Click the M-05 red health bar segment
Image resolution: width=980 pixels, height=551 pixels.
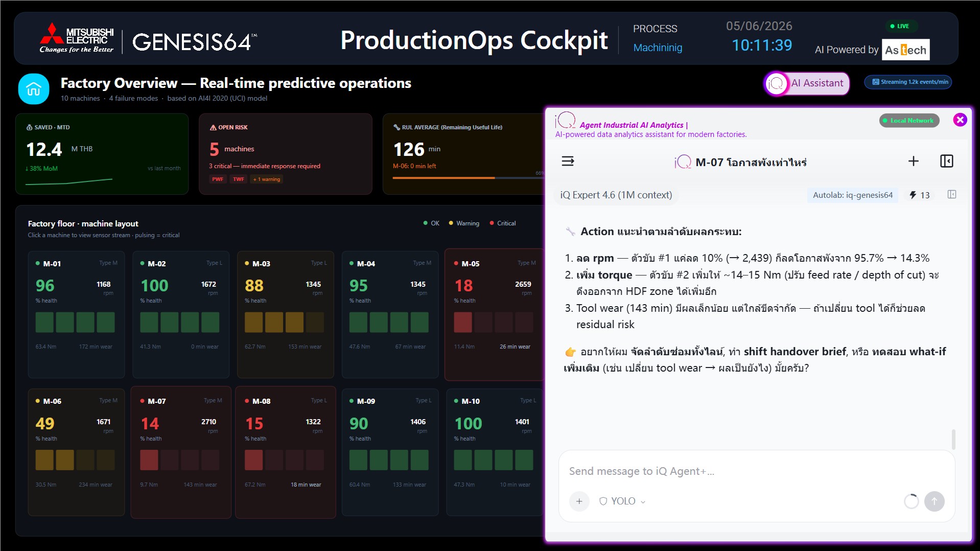463,323
